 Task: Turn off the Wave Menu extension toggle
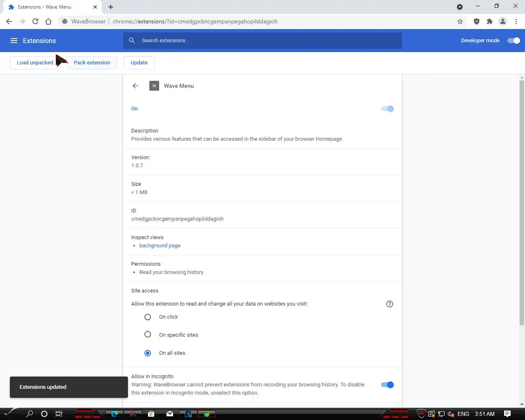click(387, 109)
